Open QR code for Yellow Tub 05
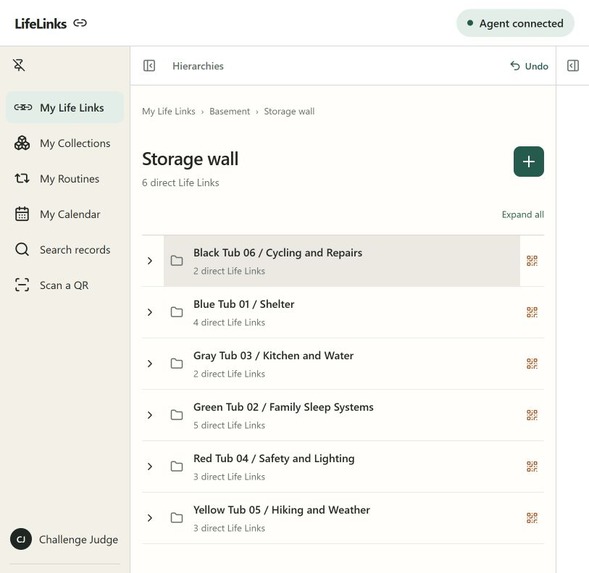Screen dimensions: 589x573 (532, 518)
